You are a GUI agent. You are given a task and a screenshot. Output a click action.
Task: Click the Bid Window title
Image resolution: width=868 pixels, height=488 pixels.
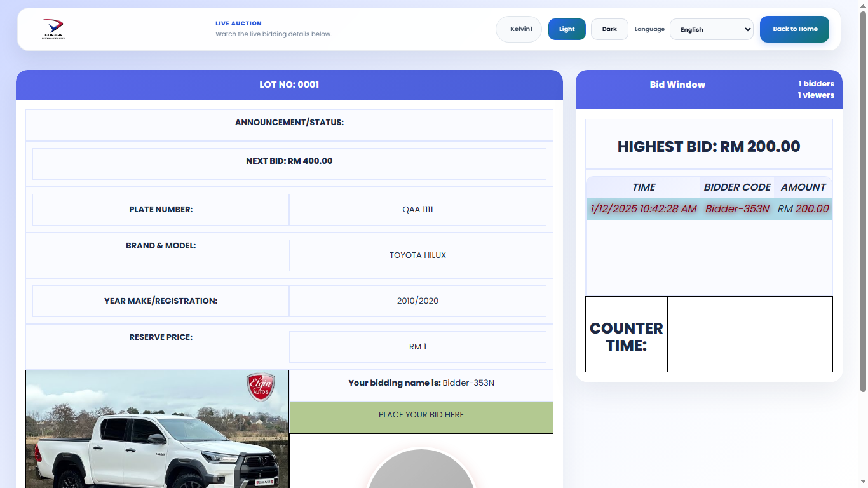coord(677,85)
